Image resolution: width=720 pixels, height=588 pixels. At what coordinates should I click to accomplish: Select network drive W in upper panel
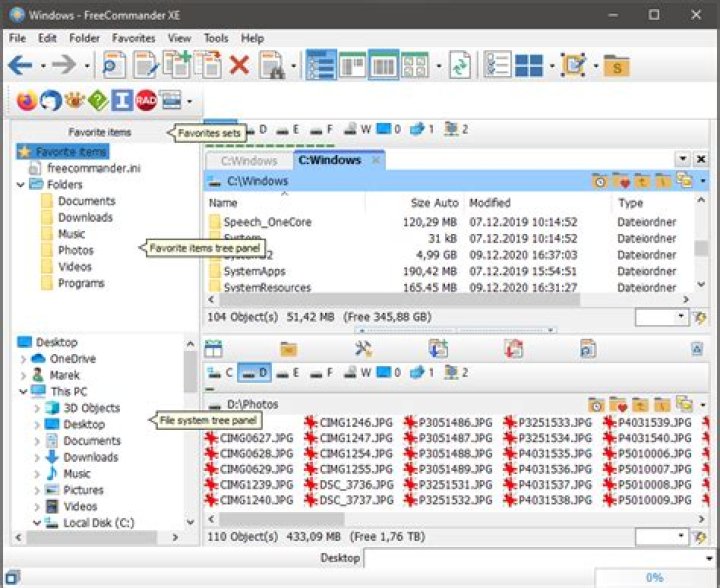pyautogui.click(x=358, y=130)
